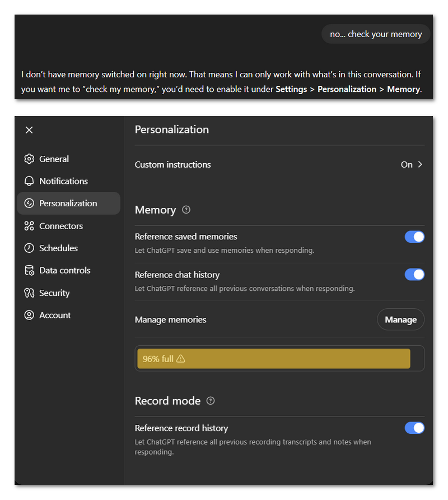Open the Account settings tab
The image size is (448, 500).
coord(68,315)
